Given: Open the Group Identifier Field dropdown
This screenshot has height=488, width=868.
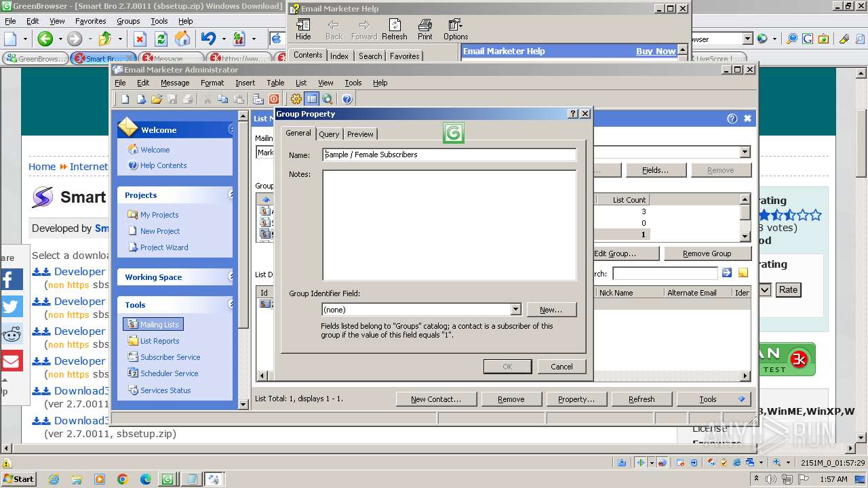Looking at the screenshot, I should [x=515, y=310].
